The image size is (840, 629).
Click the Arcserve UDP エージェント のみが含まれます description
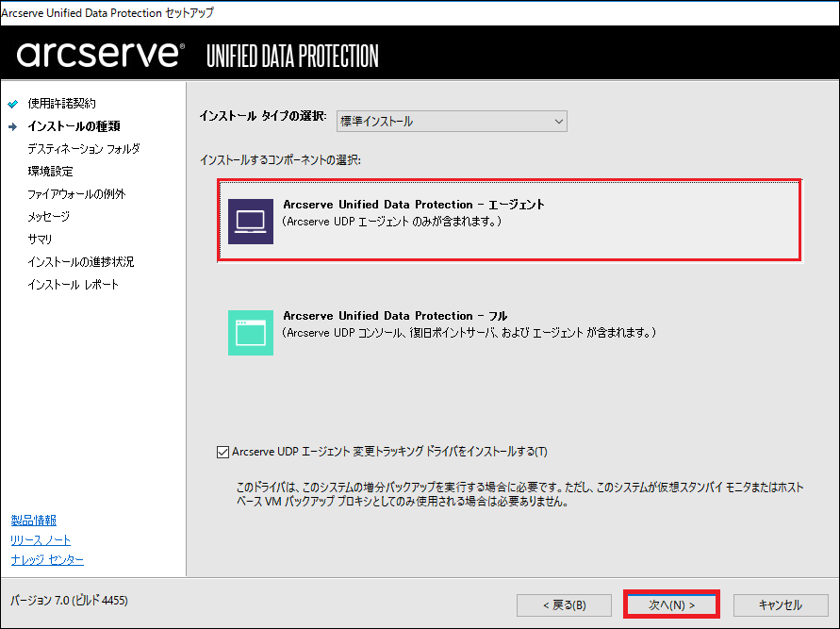[391, 222]
